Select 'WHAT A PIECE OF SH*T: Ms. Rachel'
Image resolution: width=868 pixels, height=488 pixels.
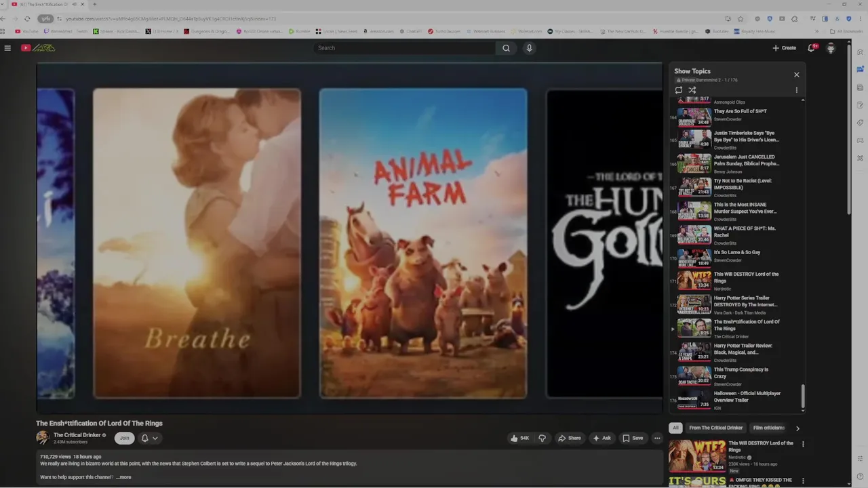tap(736, 235)
